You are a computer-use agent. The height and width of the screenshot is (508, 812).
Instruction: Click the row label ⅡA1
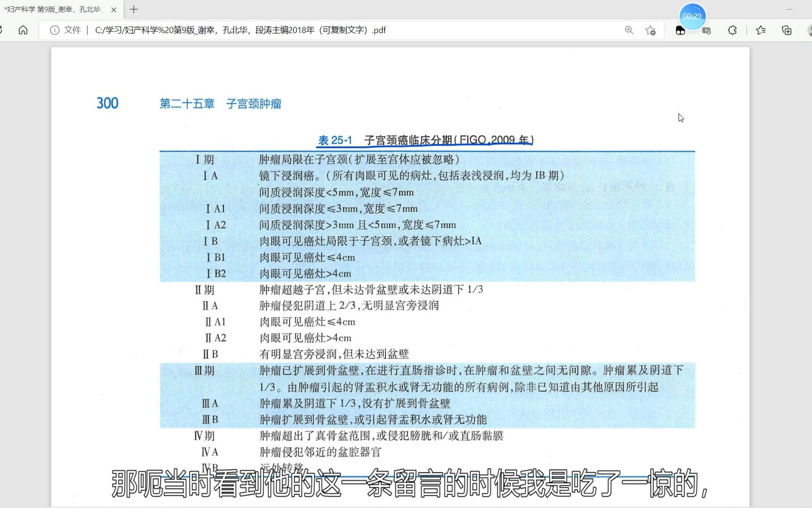point(215,322)
